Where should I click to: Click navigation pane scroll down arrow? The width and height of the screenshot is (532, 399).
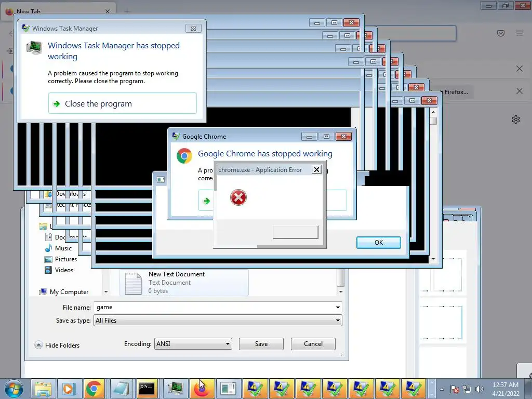click(x=106, y=292)
